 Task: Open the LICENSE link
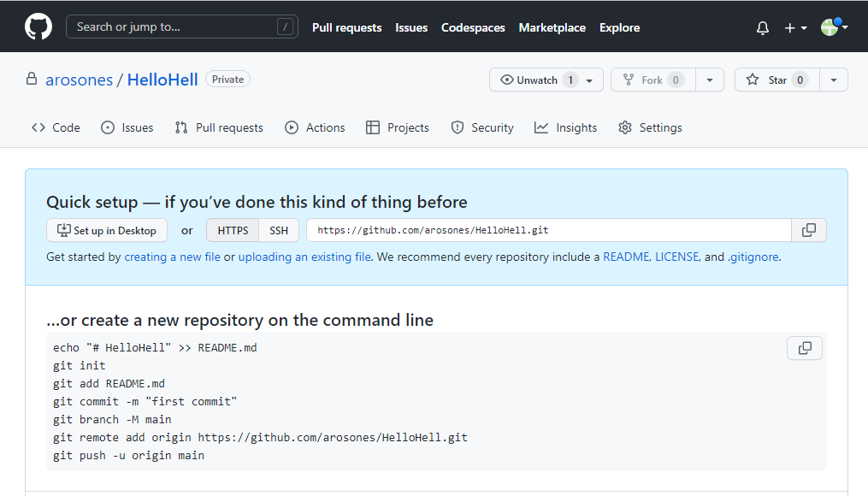tap(677, 257)
